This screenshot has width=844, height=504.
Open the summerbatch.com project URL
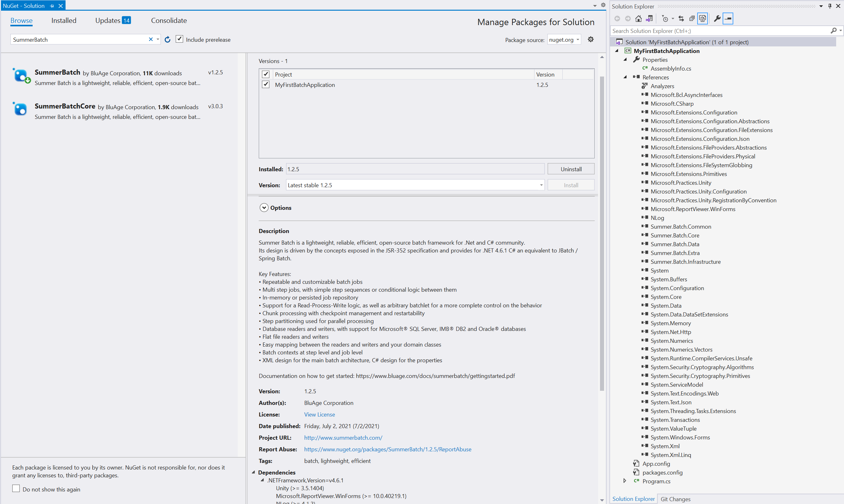[343, 438]
